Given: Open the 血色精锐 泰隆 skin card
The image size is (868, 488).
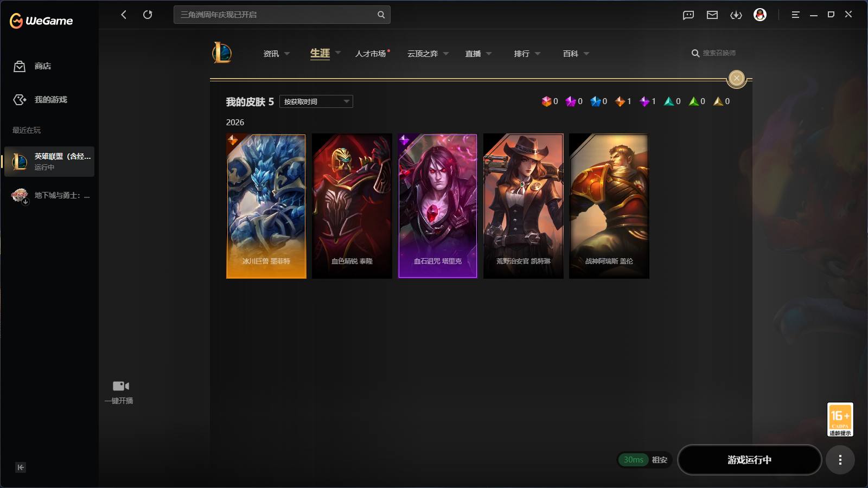Looking at the screenshot, I should pos(352,207).
